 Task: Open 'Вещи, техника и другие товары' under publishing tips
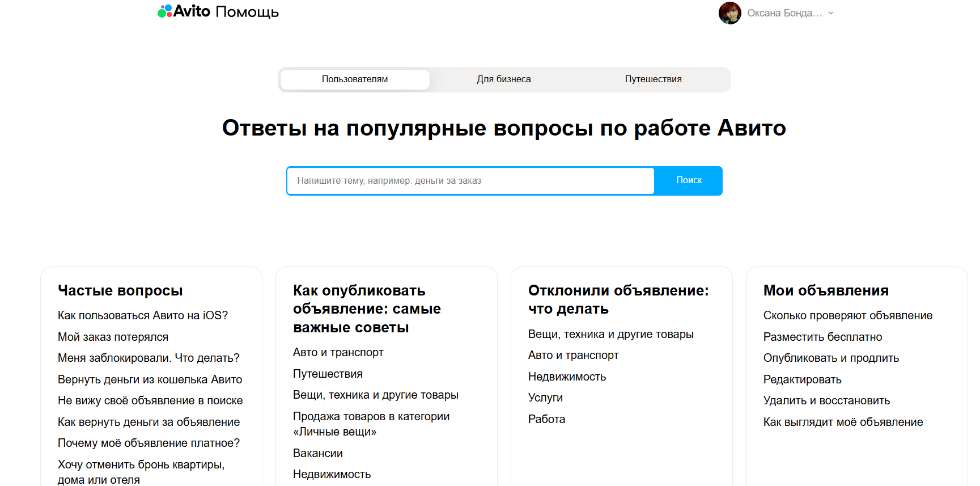pyautogui.click(x=376, y=395)
